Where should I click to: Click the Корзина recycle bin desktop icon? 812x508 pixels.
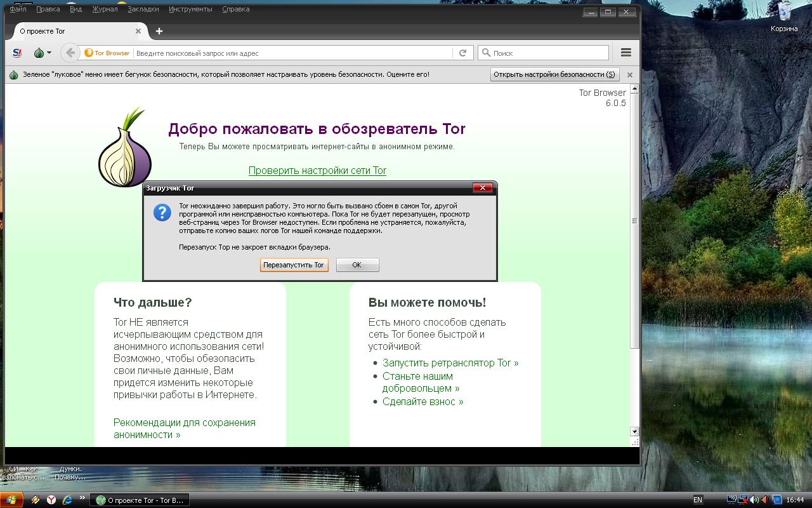(784, 17)
